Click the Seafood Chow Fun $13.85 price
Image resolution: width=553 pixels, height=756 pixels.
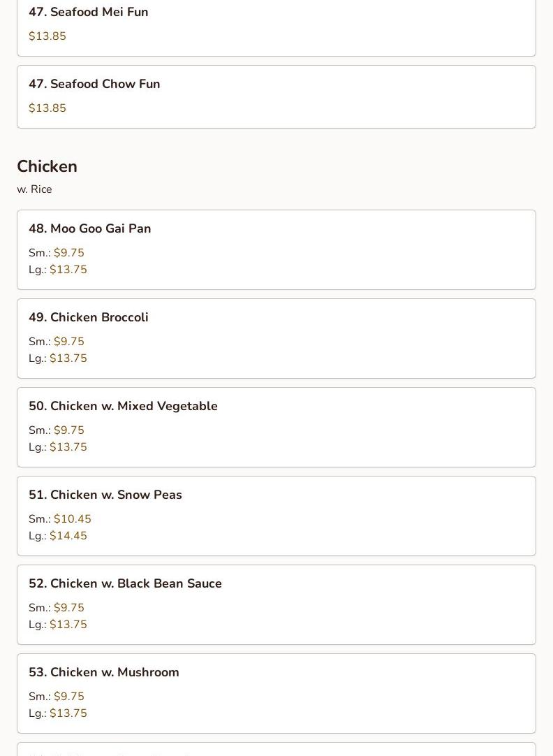[x=47, y=108]
